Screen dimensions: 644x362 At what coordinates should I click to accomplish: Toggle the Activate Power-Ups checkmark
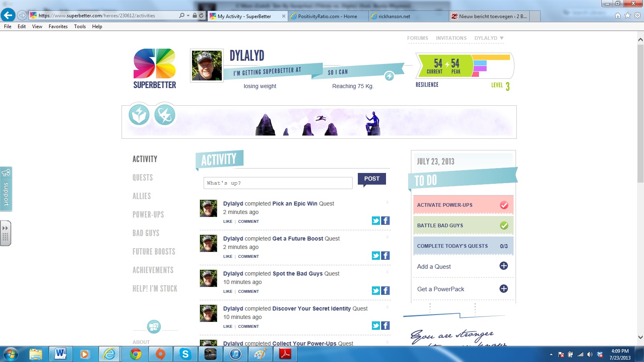(504, 205)
